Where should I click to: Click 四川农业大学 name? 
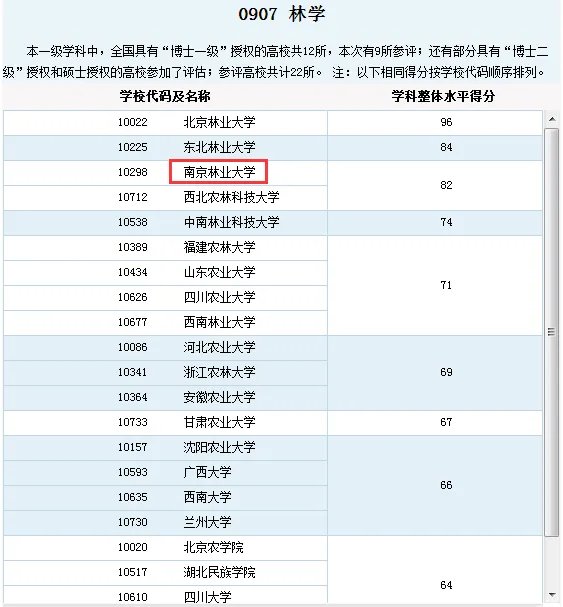220,297
